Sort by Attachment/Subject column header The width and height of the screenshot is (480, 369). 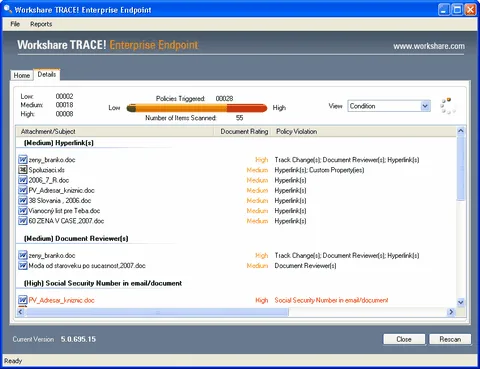point(114,131)
